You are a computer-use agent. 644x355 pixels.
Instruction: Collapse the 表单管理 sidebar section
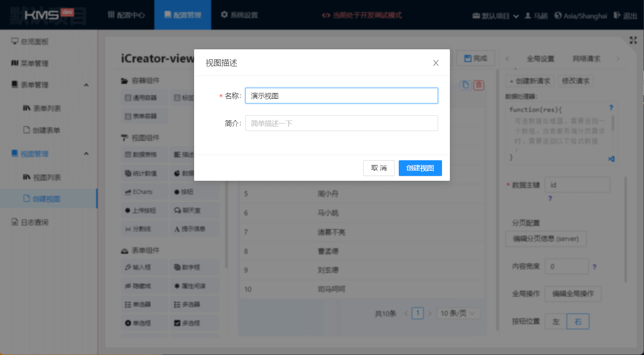(x=86, y=85)
